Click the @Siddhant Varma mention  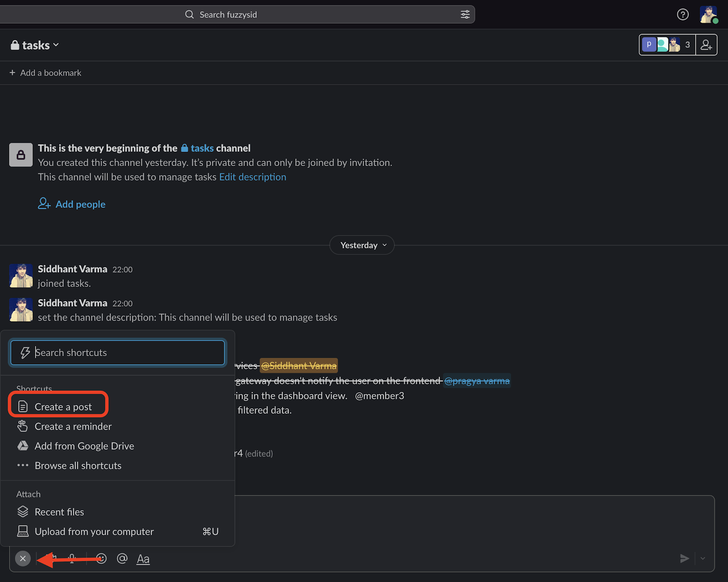pyautogui.click(x=298, y=366)
